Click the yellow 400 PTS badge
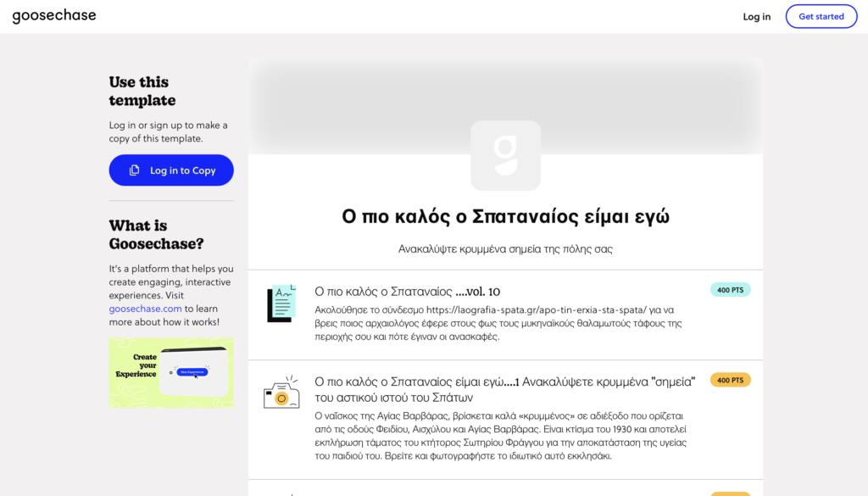This screenshot has width=868, height=496. click(x=730, y=380)
